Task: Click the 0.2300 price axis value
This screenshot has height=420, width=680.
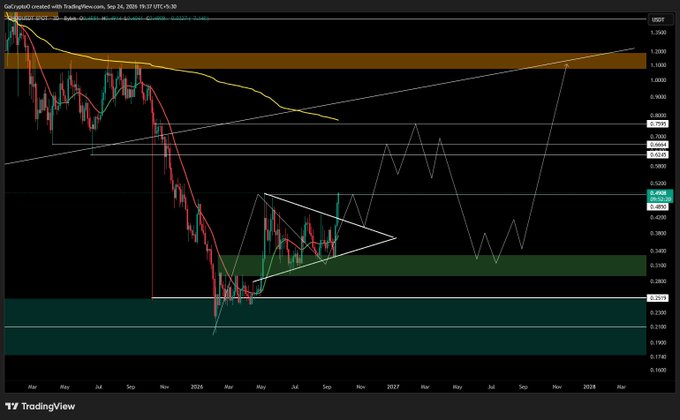Action: click(658, 312)
